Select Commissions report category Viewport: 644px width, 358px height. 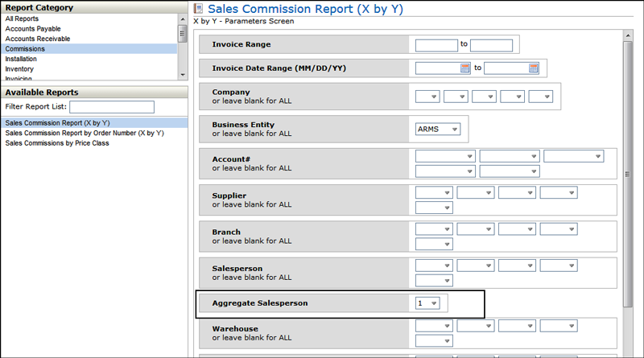click(x=25, y=49)
